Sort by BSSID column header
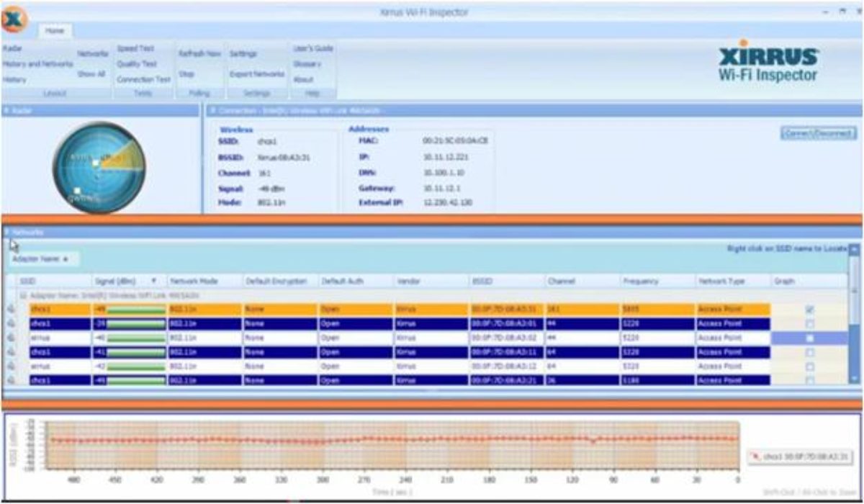The height and width of the screenshot is (504, 864). point(506,282)
